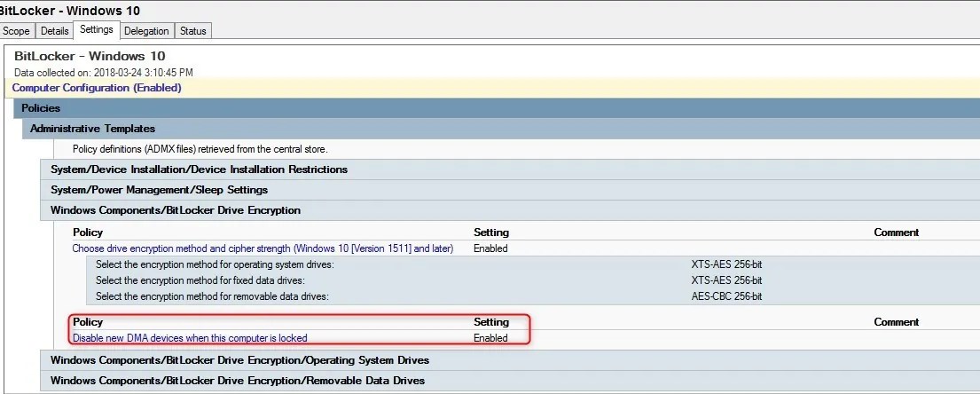980x394 pixels.
Task: Click the first Setting column header
Action: click(x=491, y=232)
